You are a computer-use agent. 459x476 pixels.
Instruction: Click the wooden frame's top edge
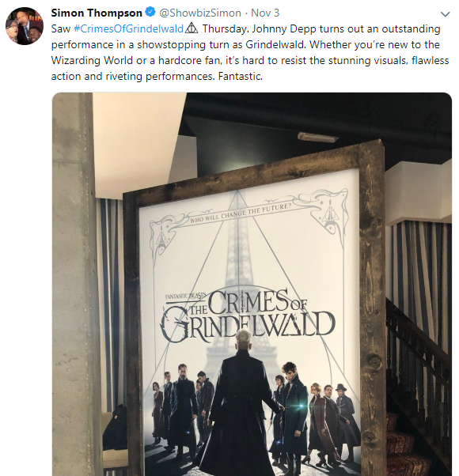tap(252, 170)
